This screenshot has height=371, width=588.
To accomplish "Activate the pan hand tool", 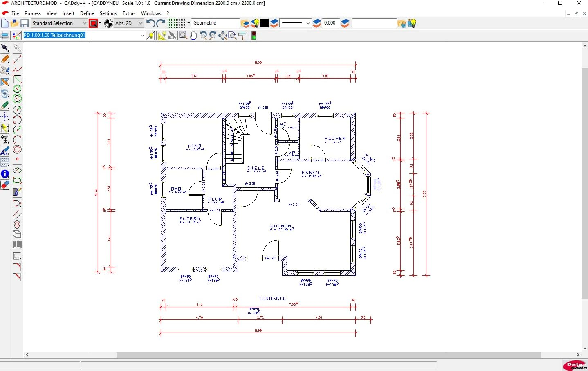I will click(x=193, y=36).
